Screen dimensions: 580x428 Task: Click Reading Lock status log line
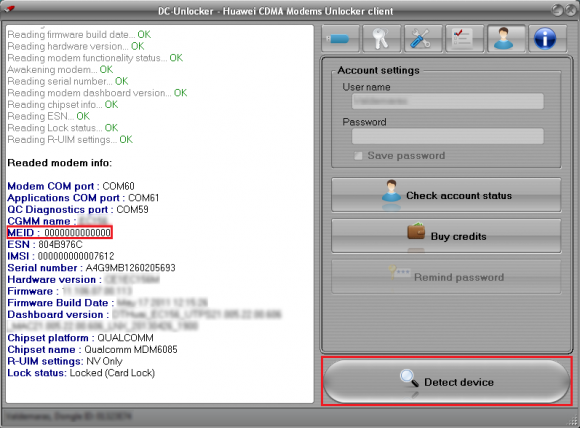63,128
